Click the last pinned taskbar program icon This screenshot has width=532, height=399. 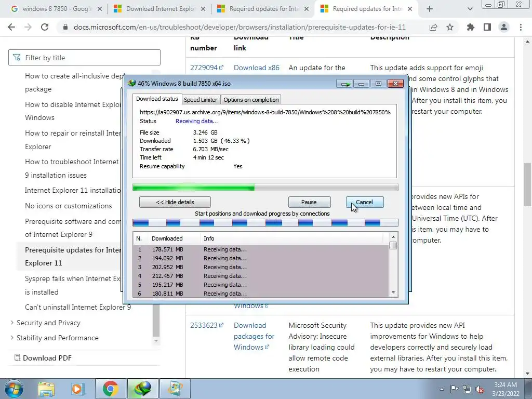175,389
